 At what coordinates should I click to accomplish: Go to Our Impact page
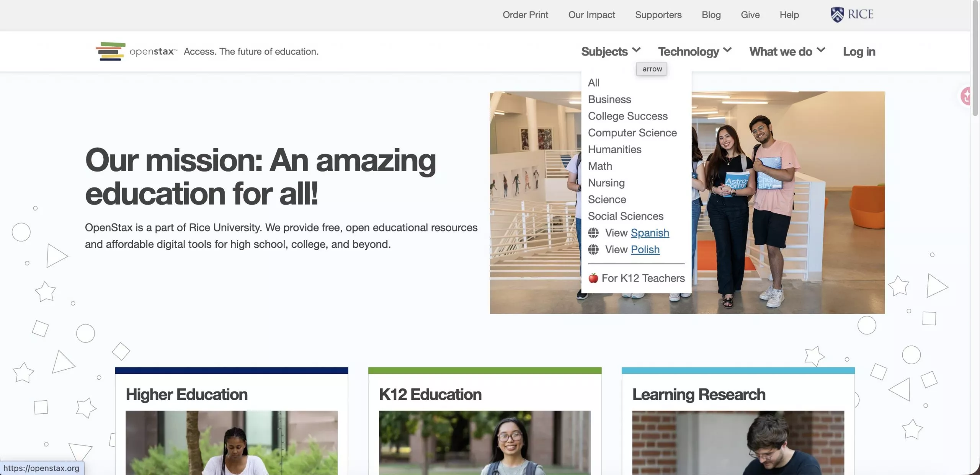point(591,15)
